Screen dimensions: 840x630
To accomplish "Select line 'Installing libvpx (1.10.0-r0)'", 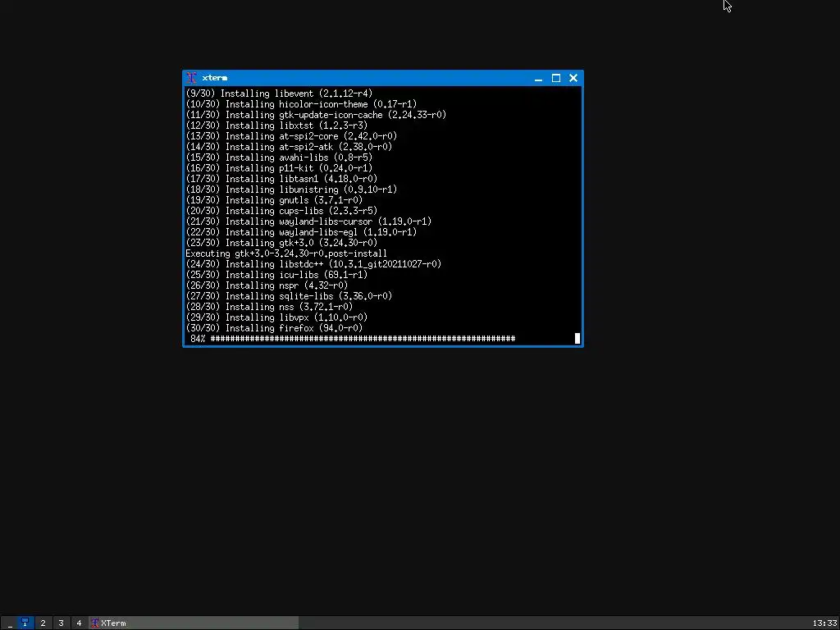I will pyautogui.click(x=276, y=317).
